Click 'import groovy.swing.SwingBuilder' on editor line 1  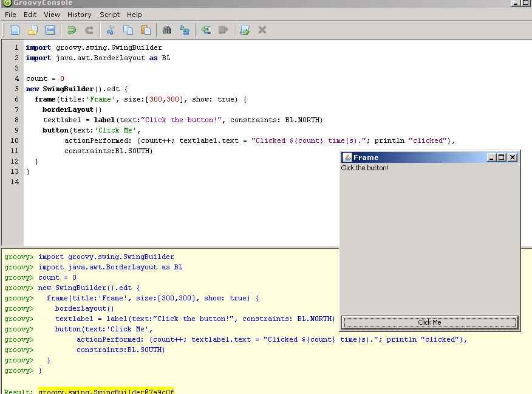pyautogui.click(x=94, y=48)
